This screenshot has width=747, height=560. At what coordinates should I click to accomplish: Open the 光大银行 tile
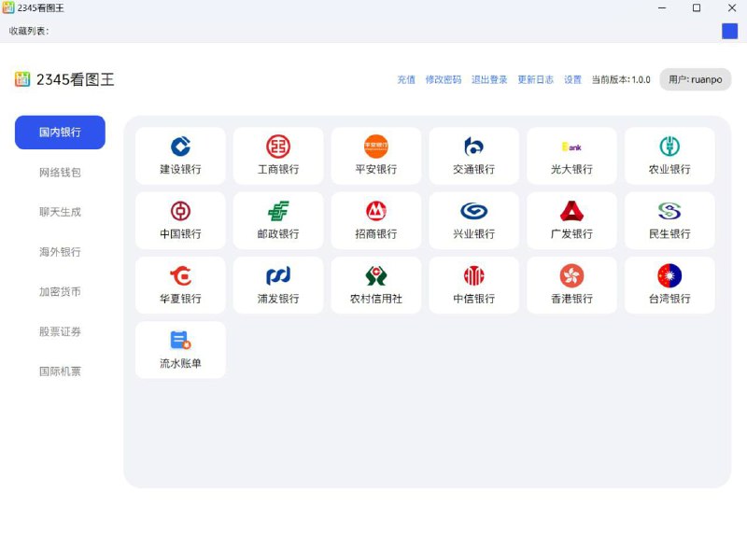click(x=571, y=156)
